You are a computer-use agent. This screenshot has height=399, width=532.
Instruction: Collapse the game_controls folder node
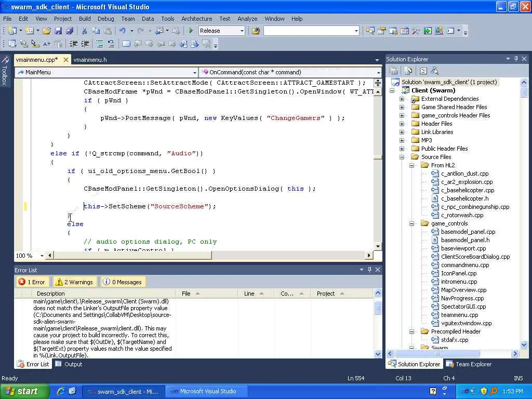point(412,223)
